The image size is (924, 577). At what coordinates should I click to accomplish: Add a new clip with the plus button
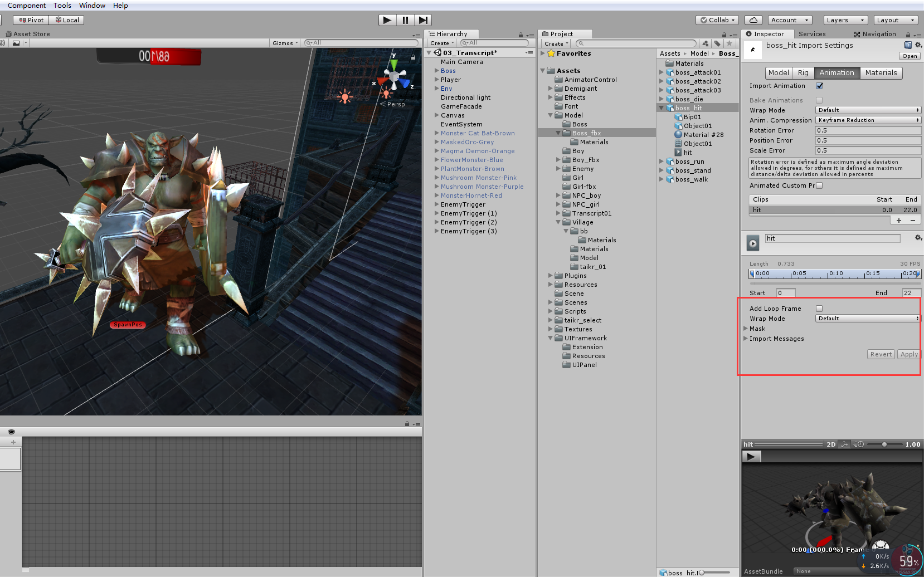click(x=899, y=221)
